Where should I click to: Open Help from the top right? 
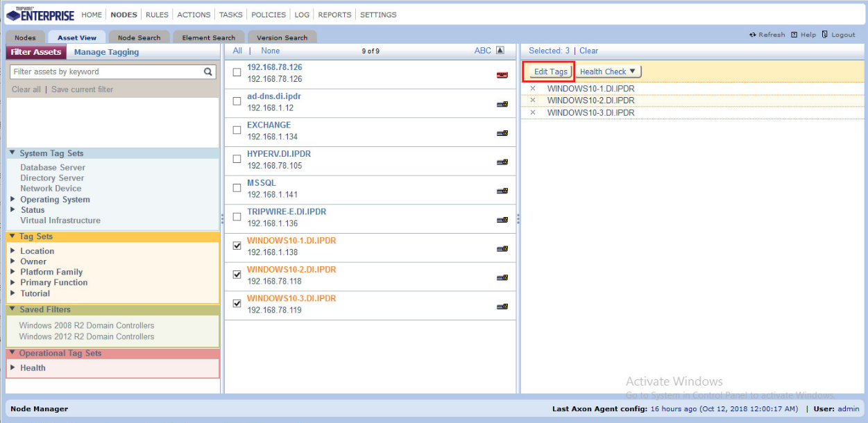coord(803,35)
